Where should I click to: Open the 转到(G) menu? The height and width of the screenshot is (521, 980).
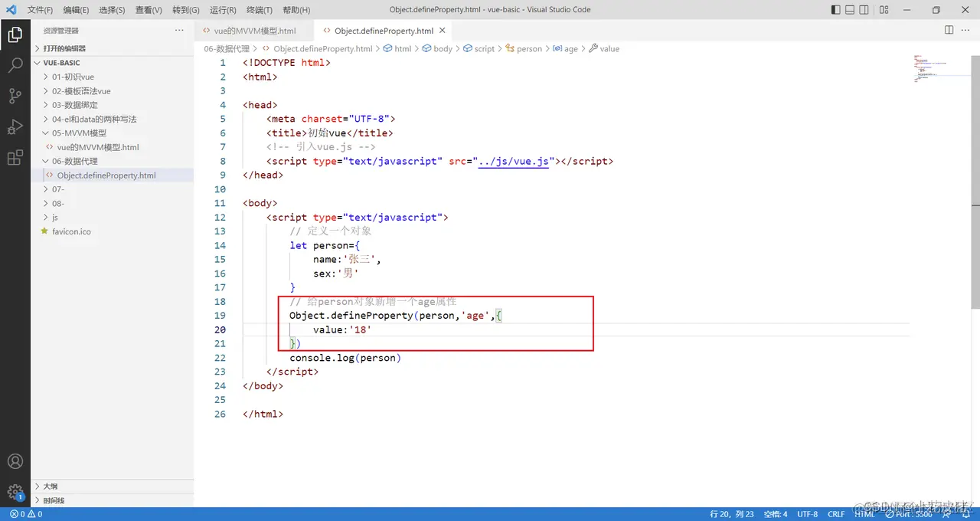(x=185, y=10)
